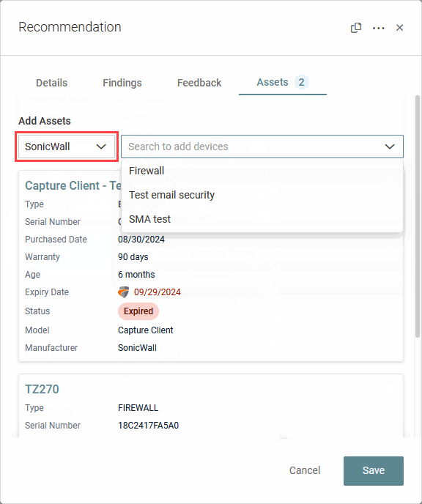Click the Assets count badge 2
Screen dimensions: 422x504
click(x=301, y=82)
